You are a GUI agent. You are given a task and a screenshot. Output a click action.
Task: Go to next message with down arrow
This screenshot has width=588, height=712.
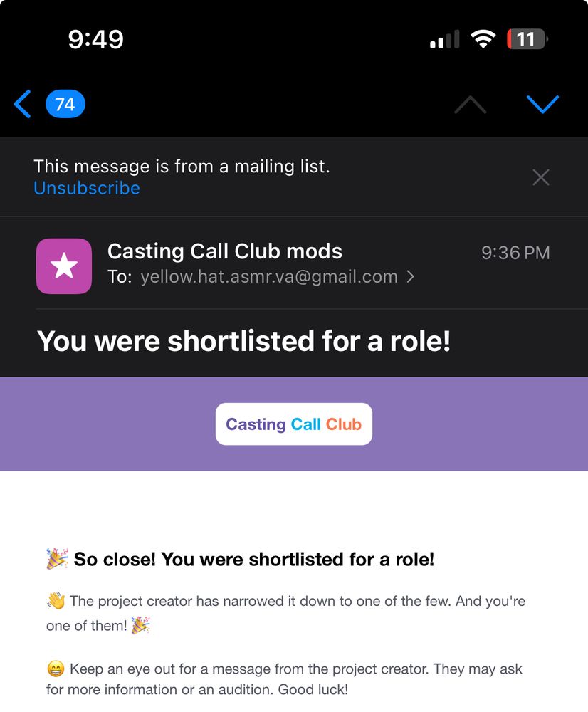542,105
